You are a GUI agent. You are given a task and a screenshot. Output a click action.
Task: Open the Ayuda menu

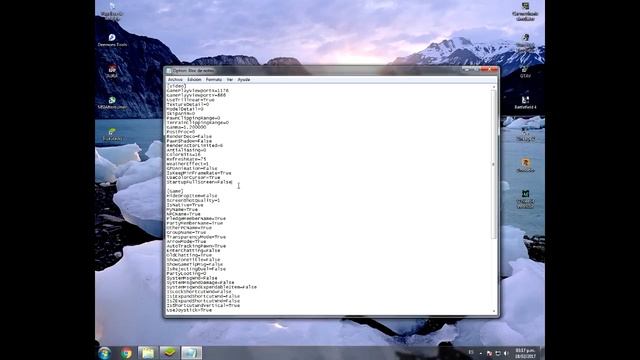[244, 80]
